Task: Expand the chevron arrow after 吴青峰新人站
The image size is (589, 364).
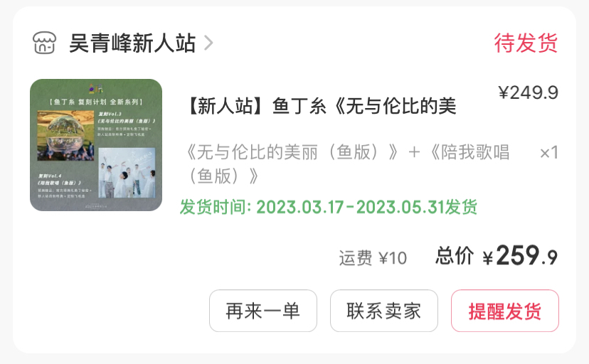Action: (x=208, y=43)
